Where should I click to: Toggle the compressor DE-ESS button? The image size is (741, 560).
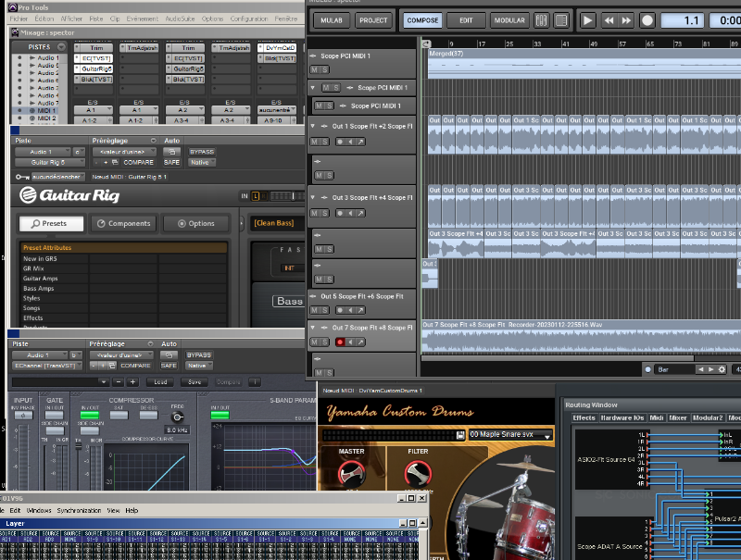(148, 415)
